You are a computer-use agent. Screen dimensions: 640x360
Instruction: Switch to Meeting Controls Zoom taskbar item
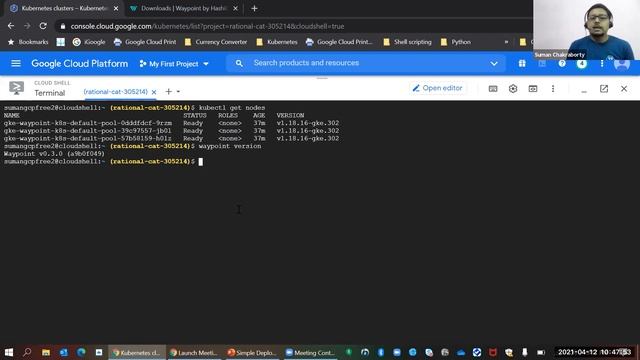(310, 353)
